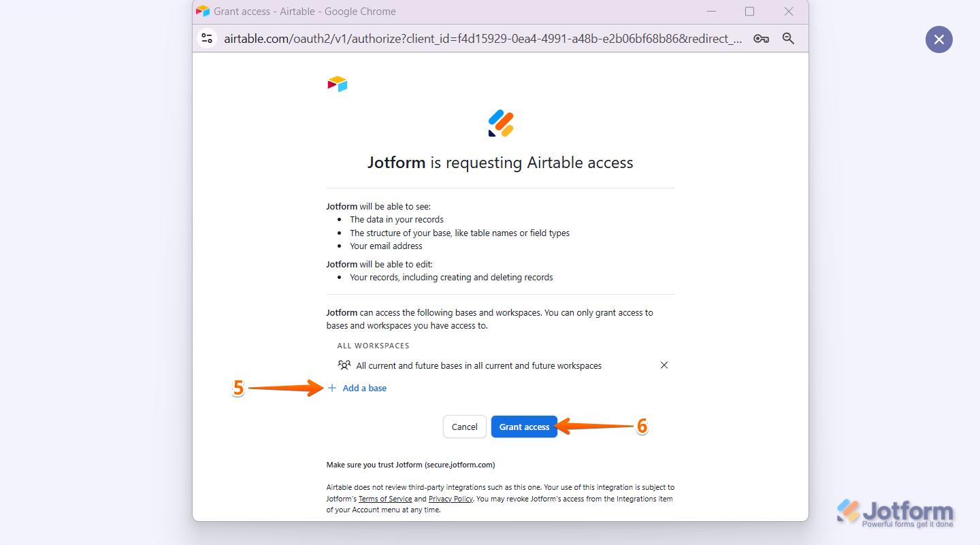The width and height of the screenshot is (980, 545).
Task: Click the workspaces group icon
Action: (344, 365)
